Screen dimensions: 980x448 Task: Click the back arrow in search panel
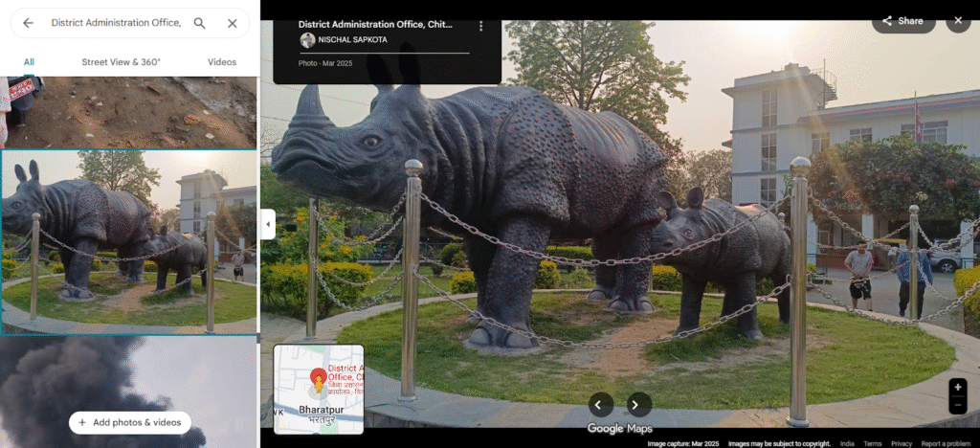(x=29, y=23)
